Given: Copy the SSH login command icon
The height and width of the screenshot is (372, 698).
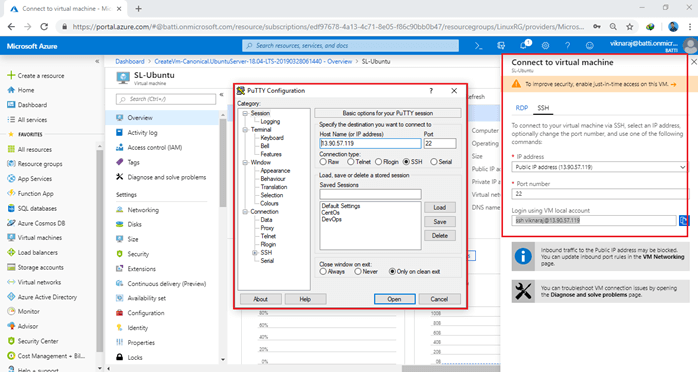Looking at the screenshot, I should pyautogui.click(x=683, y=220).
